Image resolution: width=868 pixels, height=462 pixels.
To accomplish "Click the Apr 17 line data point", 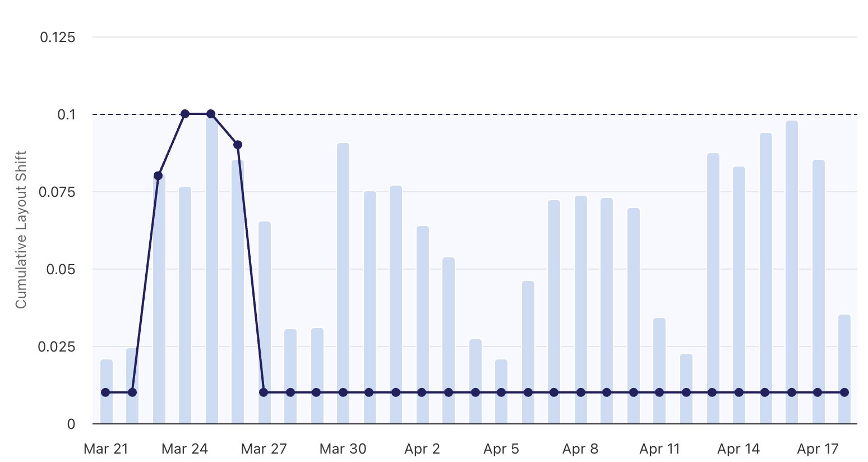I will point(818,392).
